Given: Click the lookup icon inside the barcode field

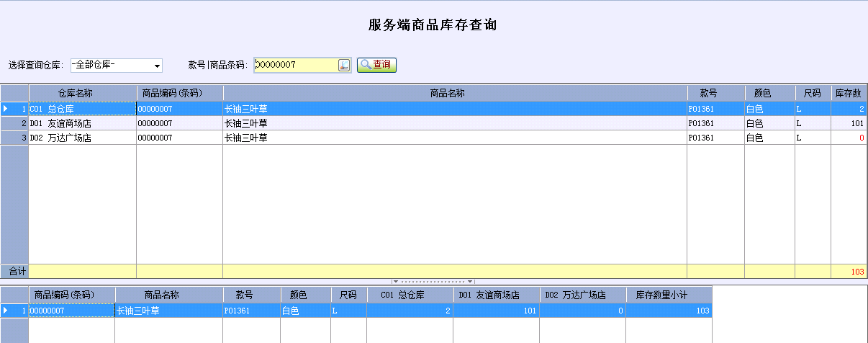Looking at the screenshot, I should (x=343, y=66).
